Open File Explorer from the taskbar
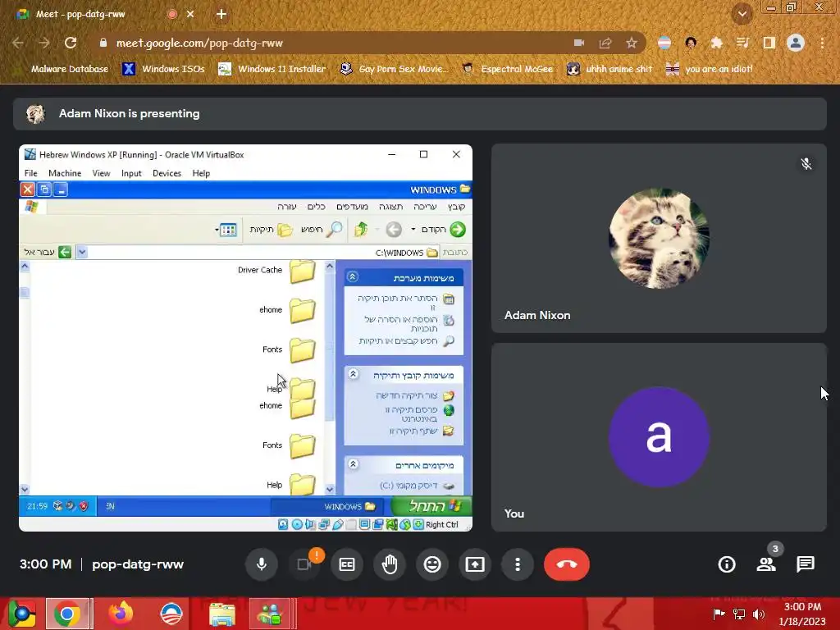Viewport: 840px width, 630px height. click(x=221, y=614)
